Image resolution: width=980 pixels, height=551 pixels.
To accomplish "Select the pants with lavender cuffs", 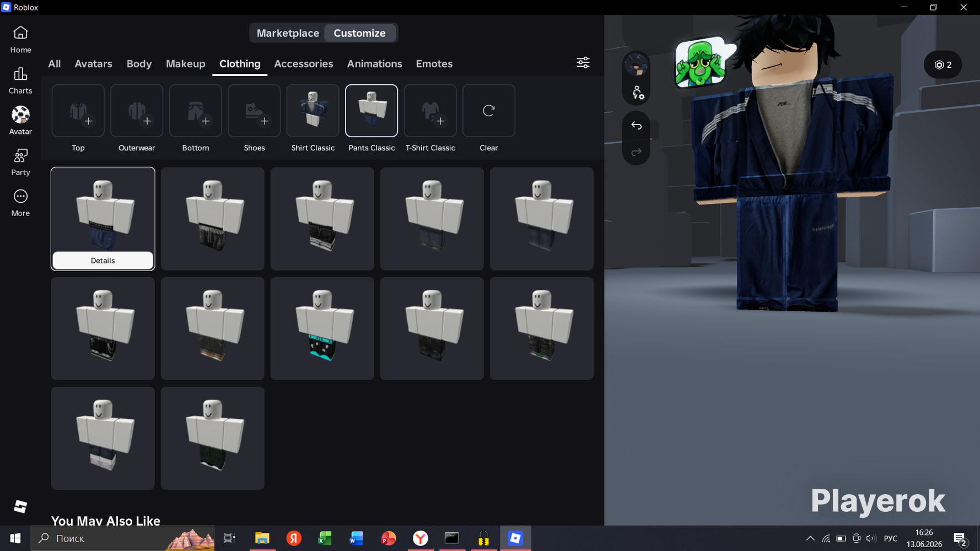I will click(x=103, y=438).
